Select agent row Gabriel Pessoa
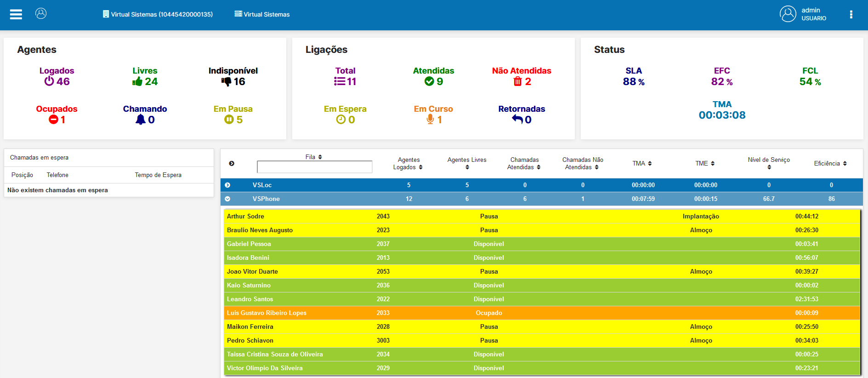The height and width of the screenshot is (378, 868). (542, 244)
